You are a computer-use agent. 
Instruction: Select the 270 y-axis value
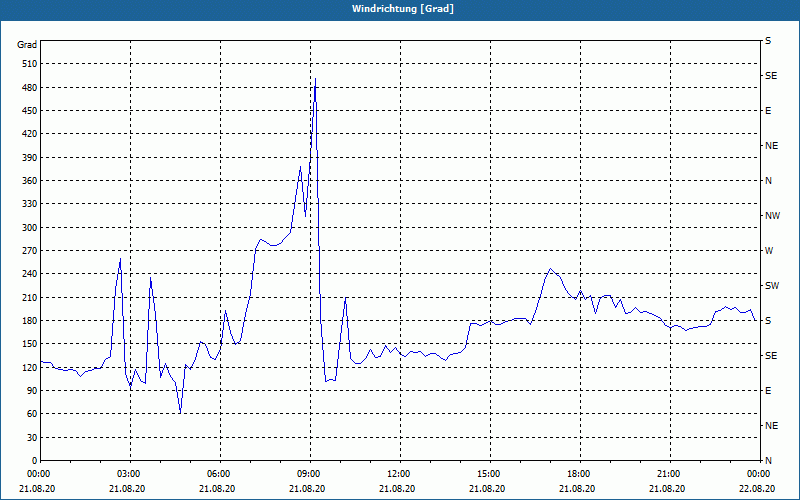click(30, 251)
